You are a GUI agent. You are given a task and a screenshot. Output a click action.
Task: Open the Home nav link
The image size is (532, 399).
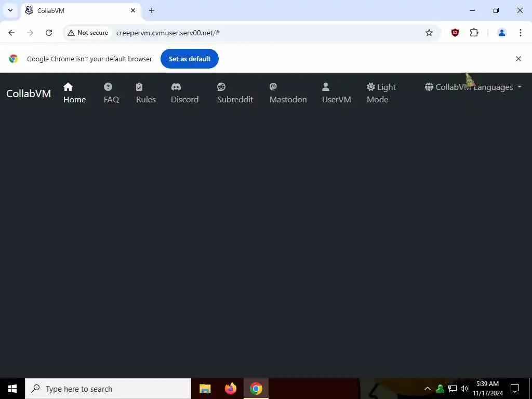74,93
